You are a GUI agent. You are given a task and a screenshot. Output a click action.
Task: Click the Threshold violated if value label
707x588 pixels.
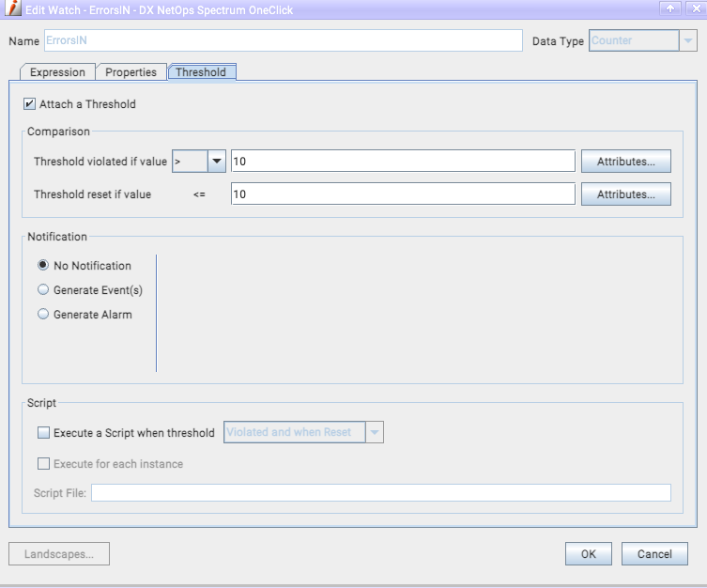tap(100, 162)
